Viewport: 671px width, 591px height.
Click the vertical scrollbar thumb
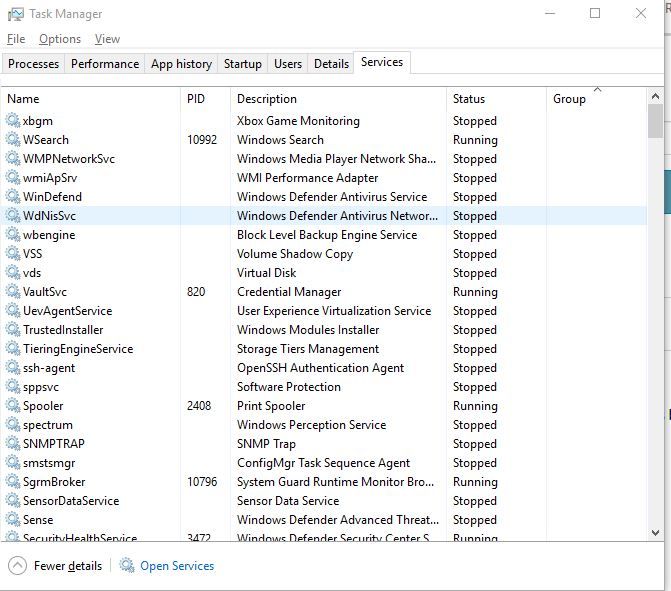[655, 122]
